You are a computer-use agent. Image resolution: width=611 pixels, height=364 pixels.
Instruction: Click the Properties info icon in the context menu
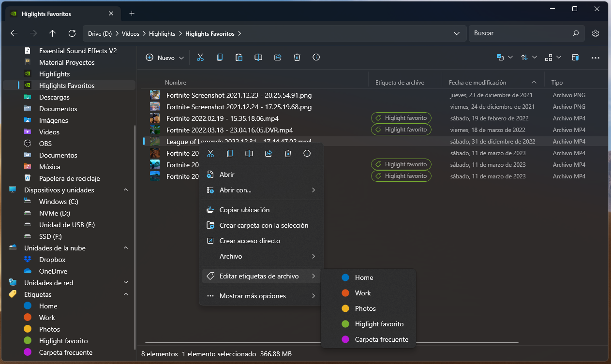click(307, 153)
